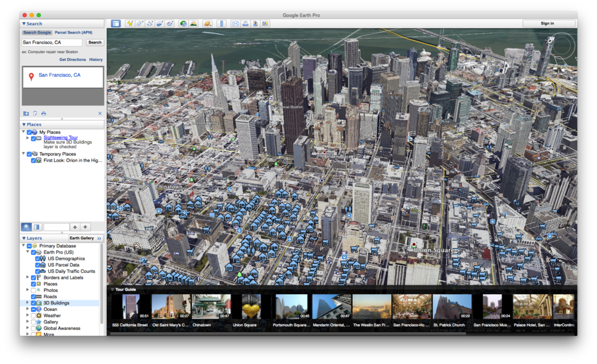This screenshot has height=364, width=597.
Task: Switch to the Search Google tab
Action: [37, 33]
